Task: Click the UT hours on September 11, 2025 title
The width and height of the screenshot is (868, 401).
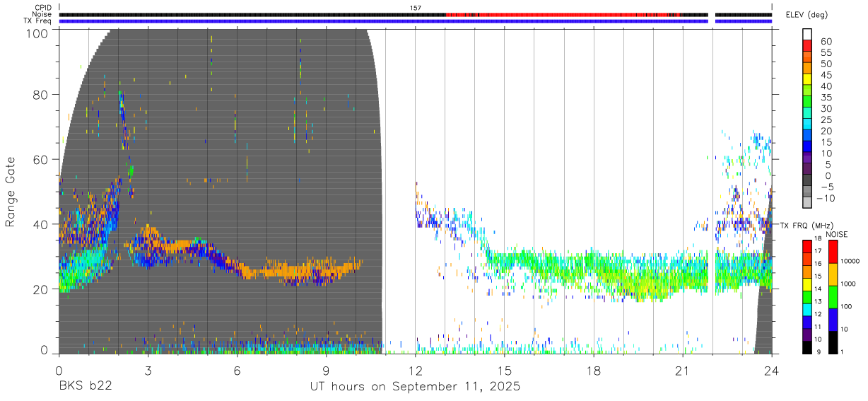Action: coord(415,387)
